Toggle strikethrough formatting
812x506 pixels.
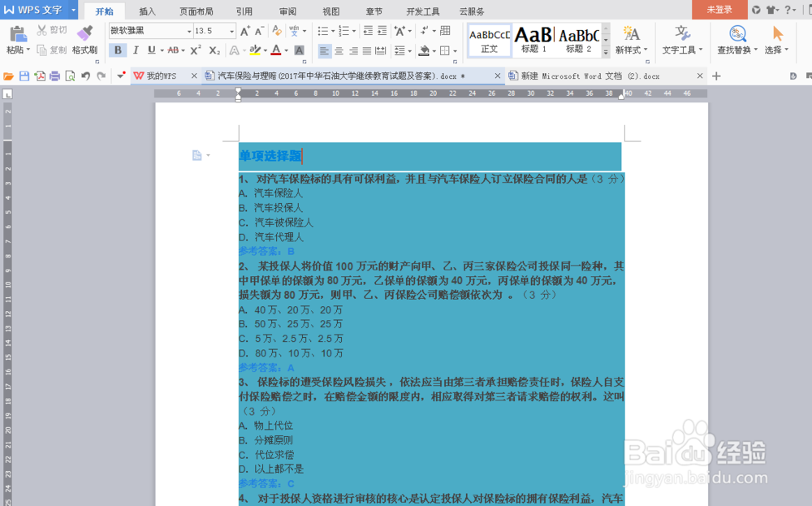pyautogui.click(x=174, y=50)
